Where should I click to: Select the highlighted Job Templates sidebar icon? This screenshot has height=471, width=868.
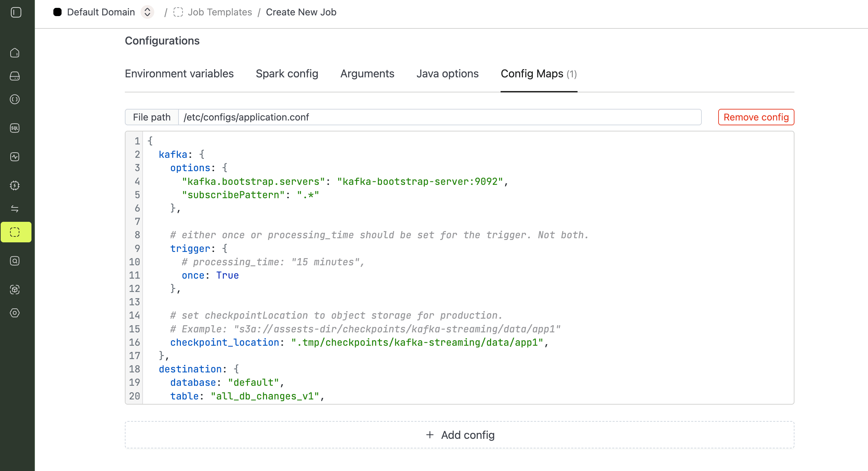(16, 232)
